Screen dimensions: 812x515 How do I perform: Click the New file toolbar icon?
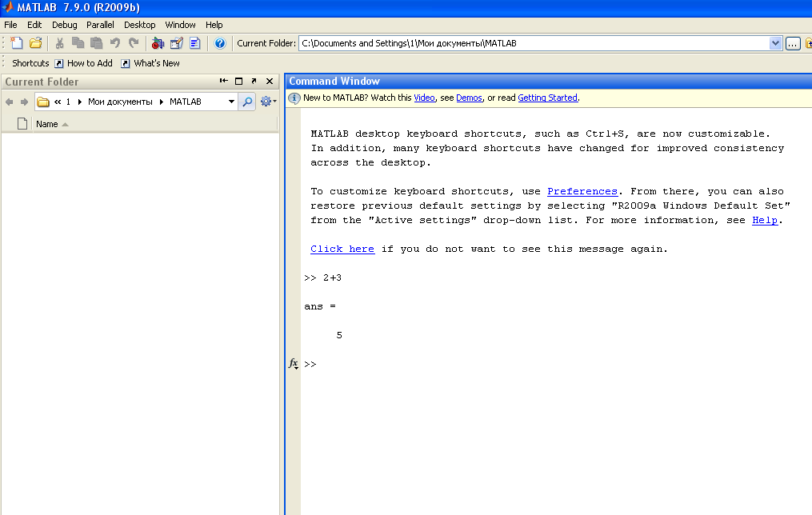[17, 43]
